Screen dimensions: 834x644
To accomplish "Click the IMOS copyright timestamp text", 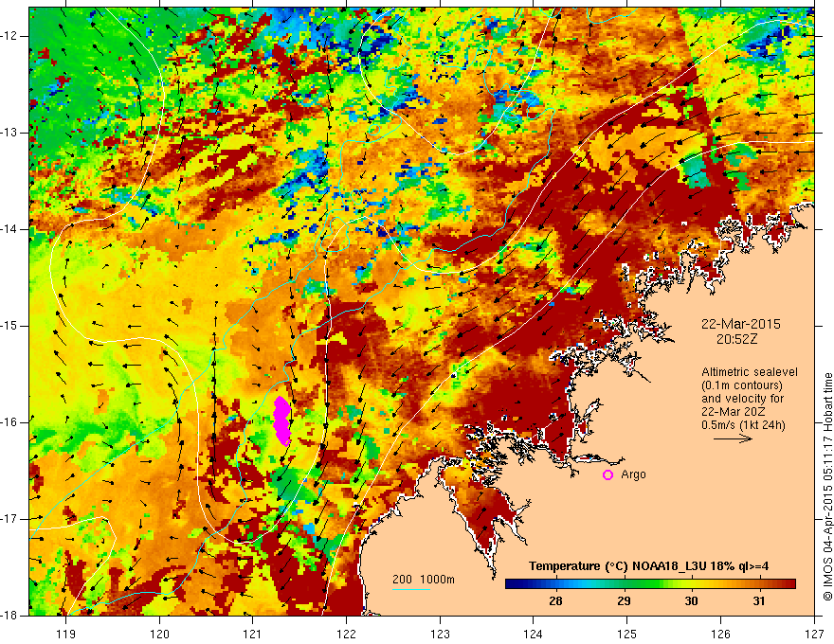I will coord(827,486).
